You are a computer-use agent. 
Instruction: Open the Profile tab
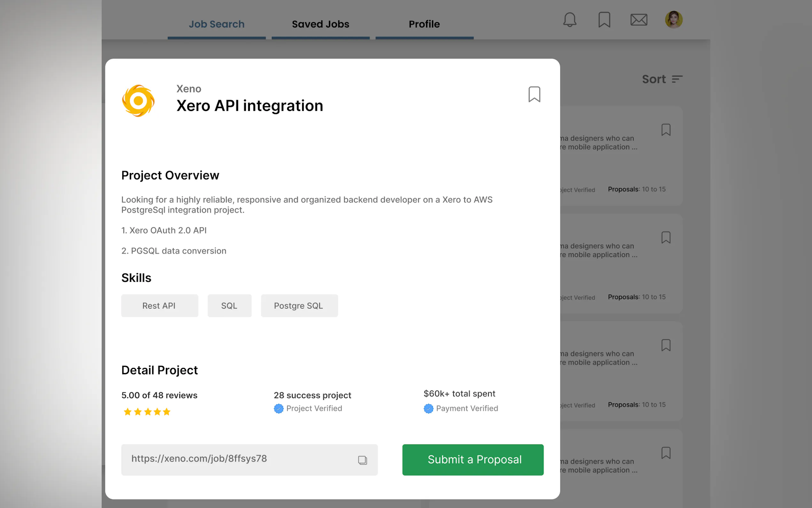pyautogui.click(x=424, y=24)
